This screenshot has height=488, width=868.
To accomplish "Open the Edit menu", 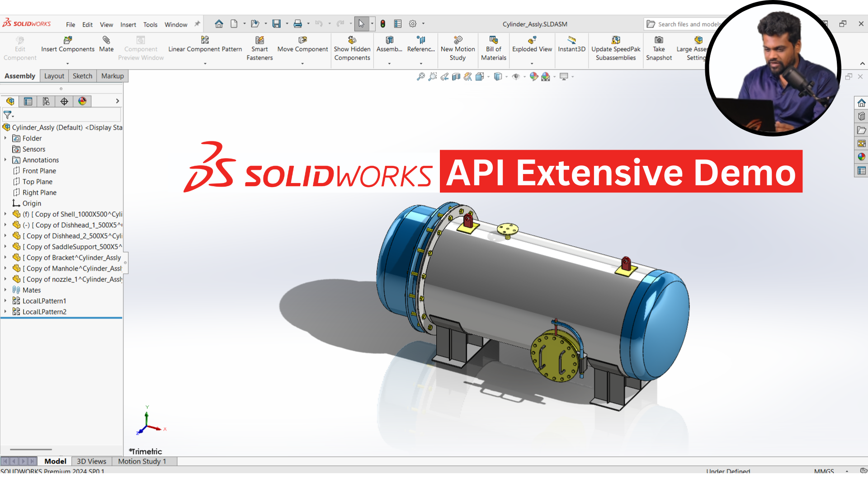I will [x=87, y=24].
